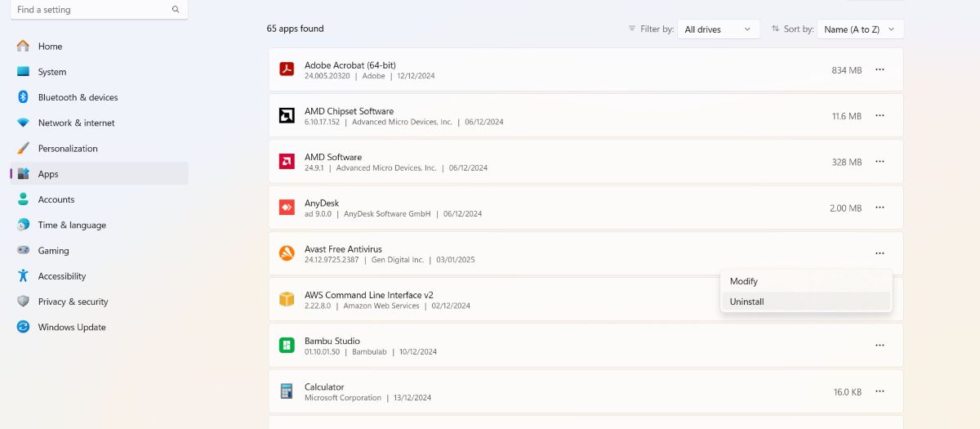The width and height of the screenshot is (980, 429).
Task: Open more options for AMD Software
Action: 880,162
